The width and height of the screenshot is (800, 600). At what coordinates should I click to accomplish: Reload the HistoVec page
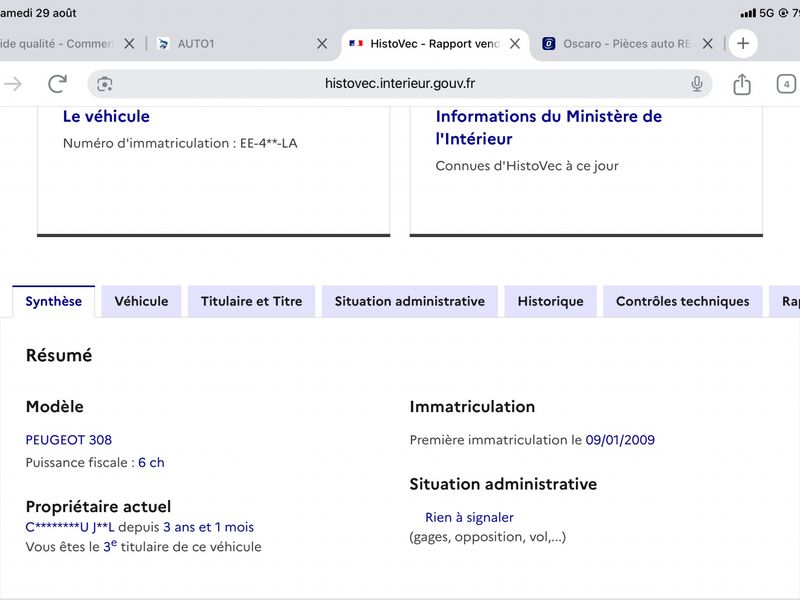point(57,84)
